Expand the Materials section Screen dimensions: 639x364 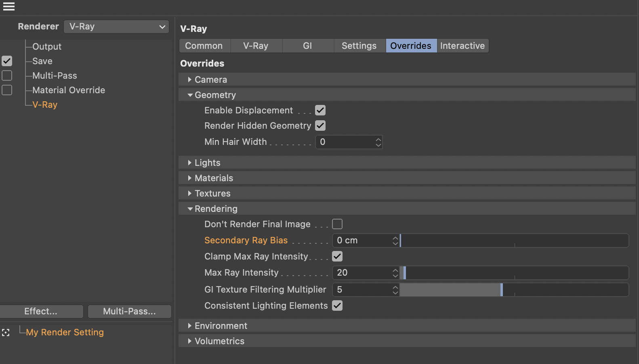pyautogui.click(x=407, y=178)
